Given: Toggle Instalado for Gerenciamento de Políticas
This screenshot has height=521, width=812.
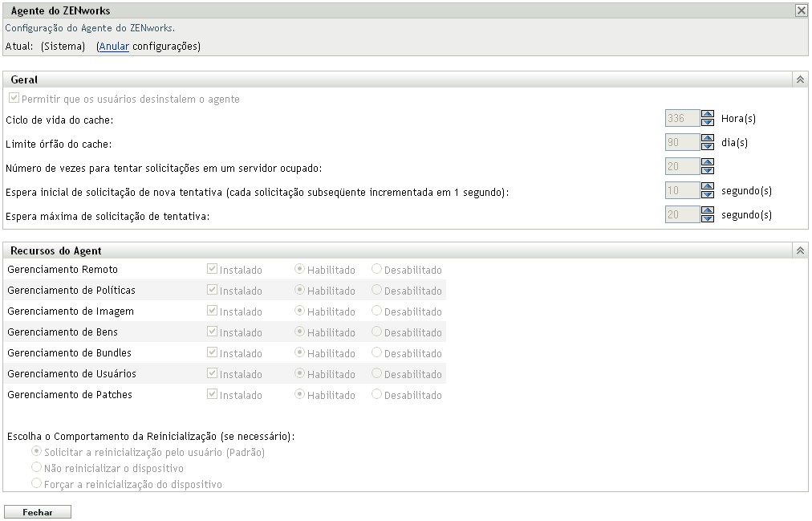Looking at the screenshot, I should point(212,290).
